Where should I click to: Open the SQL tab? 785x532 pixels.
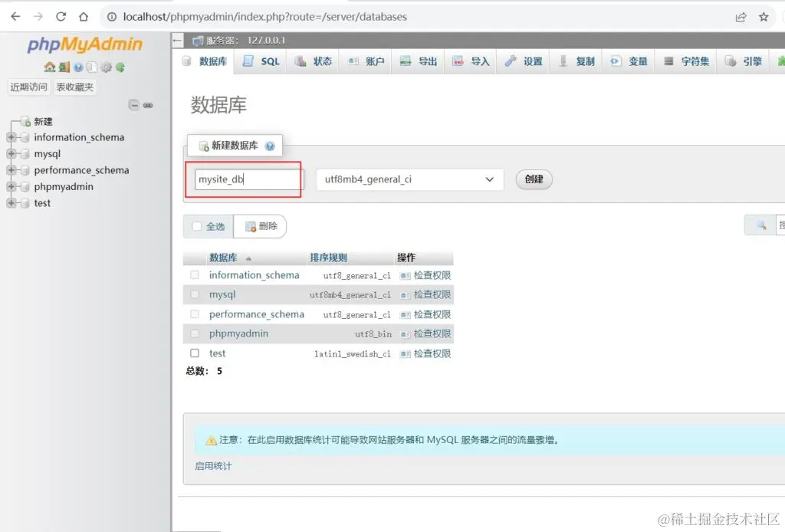[261, 61]
